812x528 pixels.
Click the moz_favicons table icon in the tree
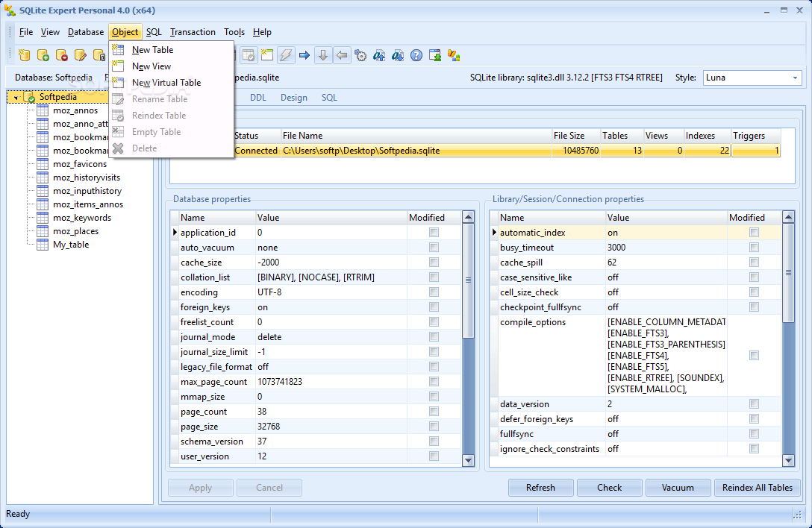pyautogui.click(x=43, y=164)
